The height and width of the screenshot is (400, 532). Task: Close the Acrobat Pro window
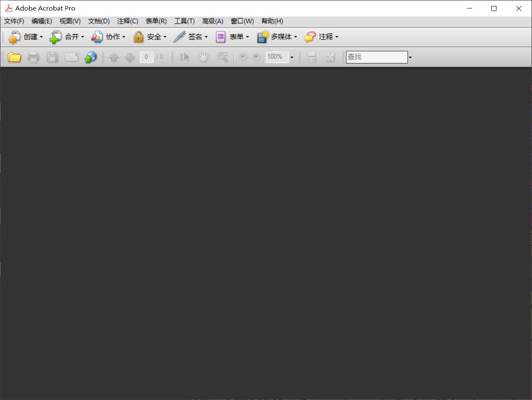(519, 8)
